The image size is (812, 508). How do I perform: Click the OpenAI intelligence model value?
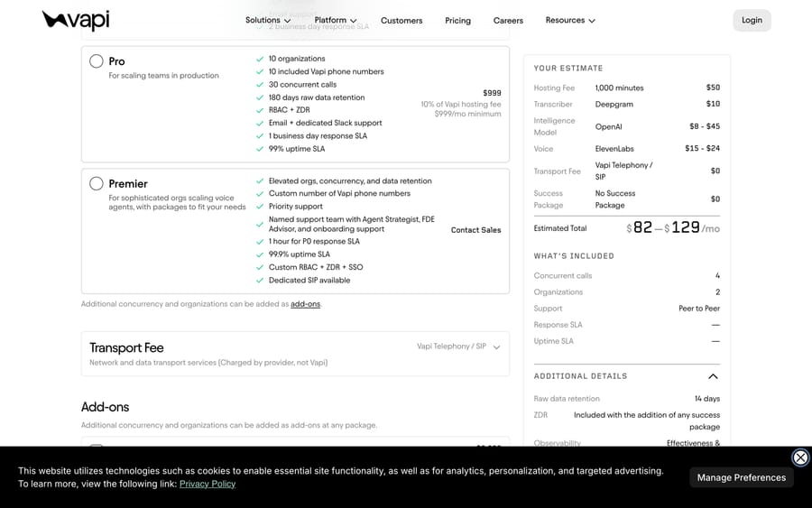608,126
